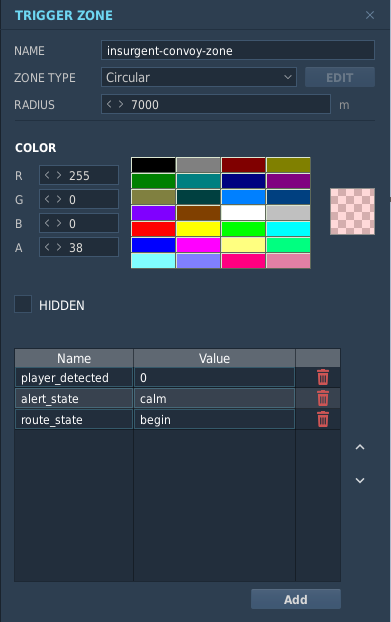The height and width of the screenshot is (622, 391).
Task: Click the R value 255 field
Action: click(79, 175)
